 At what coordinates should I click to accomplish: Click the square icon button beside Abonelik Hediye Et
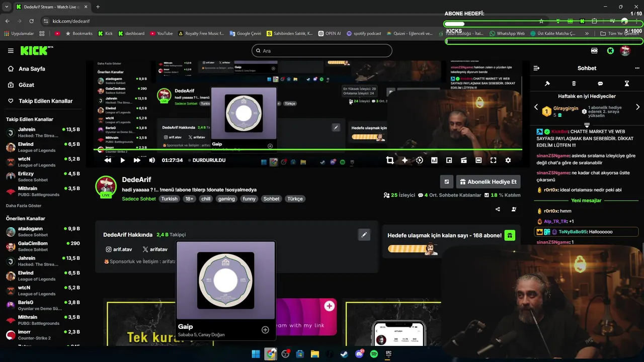[x=446, y=182]
